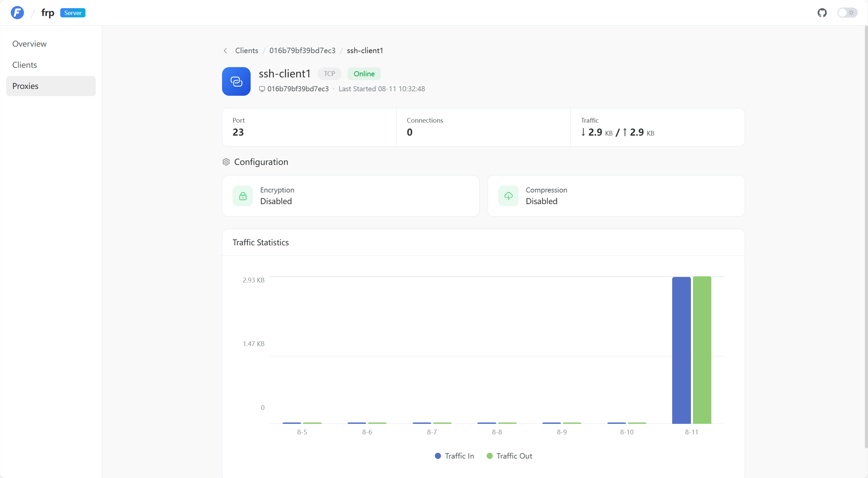Click the frp title text
This screenshot has width=868, height=478.
pos(48,13)
